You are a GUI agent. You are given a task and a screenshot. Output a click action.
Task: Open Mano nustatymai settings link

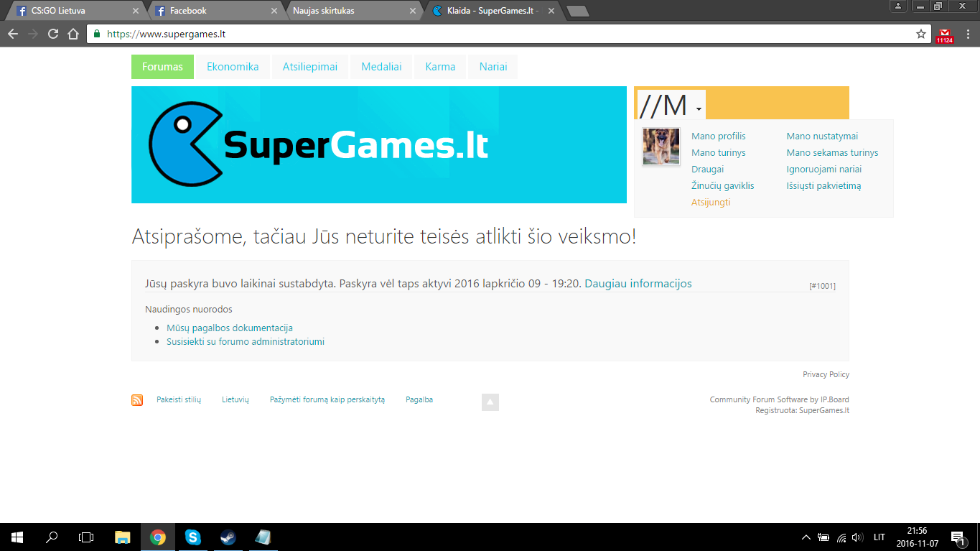pos(822,136)
